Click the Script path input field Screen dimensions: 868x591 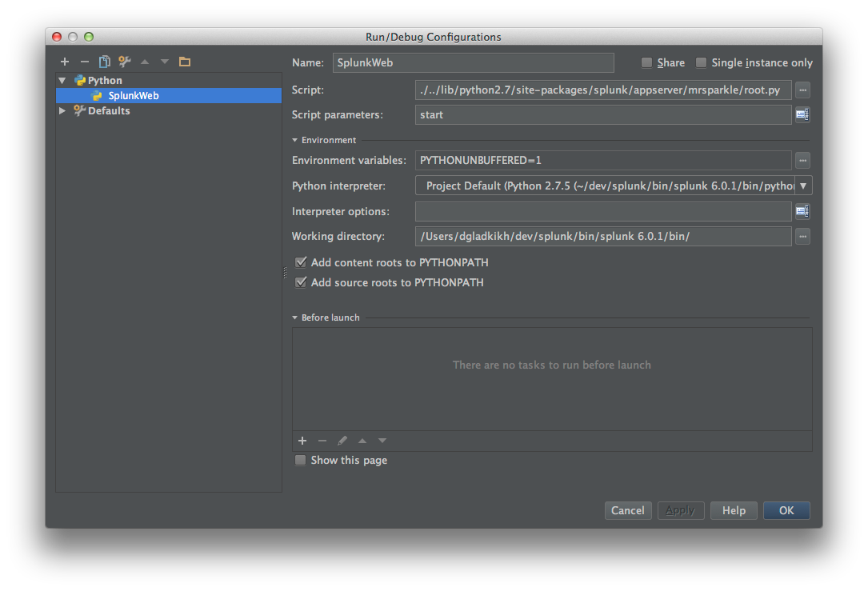(x=603, y=90)
